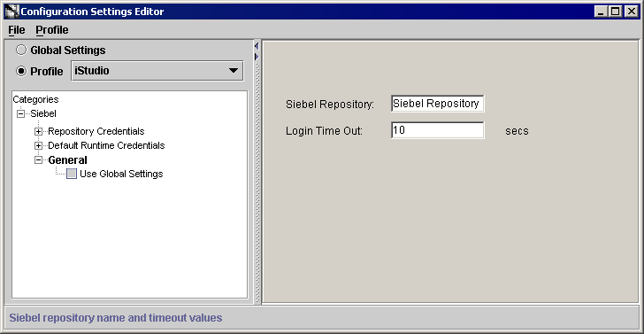This screenshot has height=334, width=644.
Task: Click the split pane collapse-left arrow
Action: click(257, 46)
